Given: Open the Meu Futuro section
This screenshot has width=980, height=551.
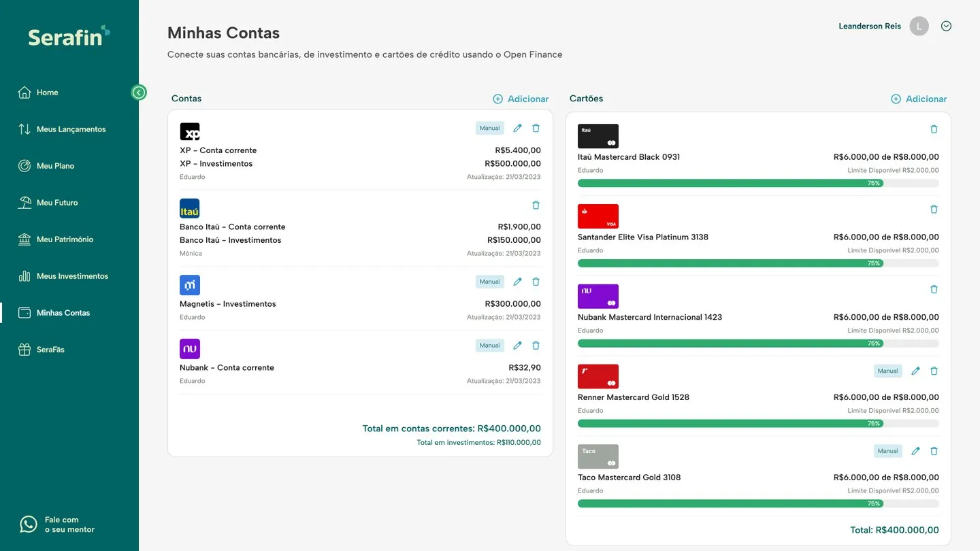Looking at the screenshot, I should (x=48, y=203).
